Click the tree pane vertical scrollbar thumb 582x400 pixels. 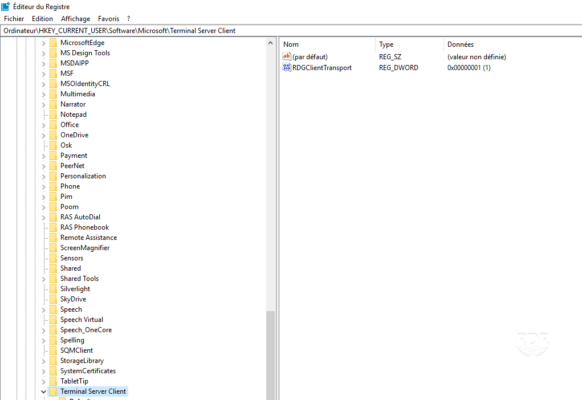(271, 354)
